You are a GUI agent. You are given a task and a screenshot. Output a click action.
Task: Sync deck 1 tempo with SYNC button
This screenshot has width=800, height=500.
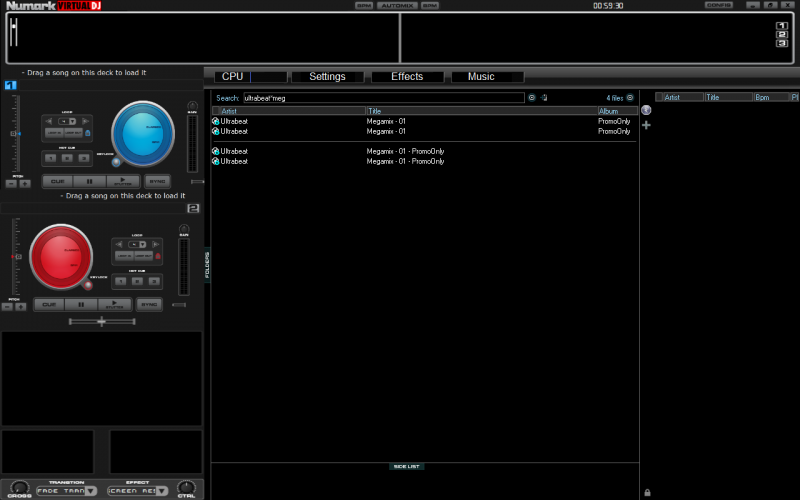(158, 181)
